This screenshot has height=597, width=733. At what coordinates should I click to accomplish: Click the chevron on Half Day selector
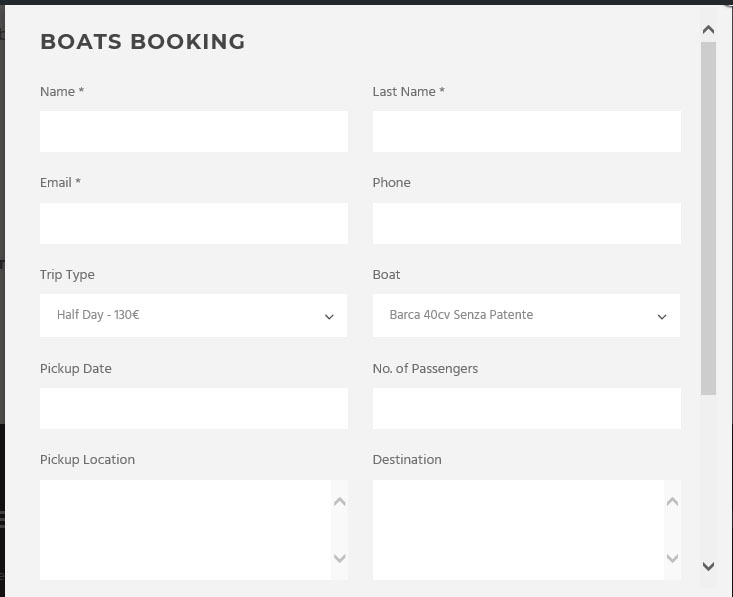point(329,317)
